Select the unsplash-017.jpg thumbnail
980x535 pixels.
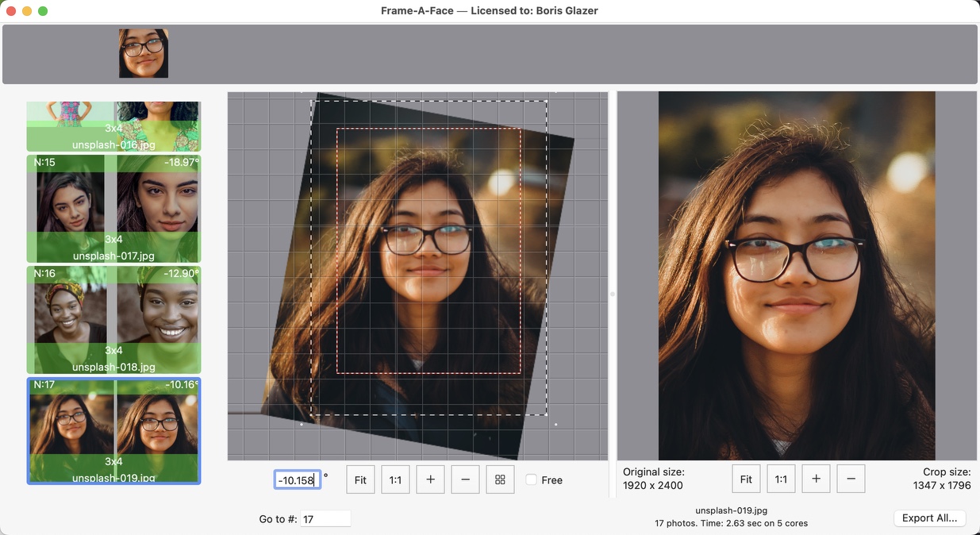click(x=113, y=208)
